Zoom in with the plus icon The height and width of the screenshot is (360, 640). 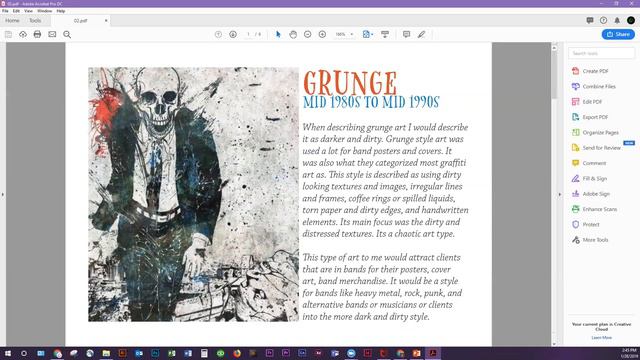[322, 34]
